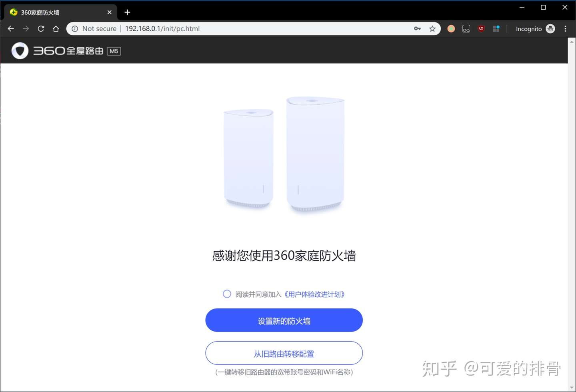This screenshot has height=392, width=576.
Task: Click the page vertical scrollbar
Action: [572, 214]
